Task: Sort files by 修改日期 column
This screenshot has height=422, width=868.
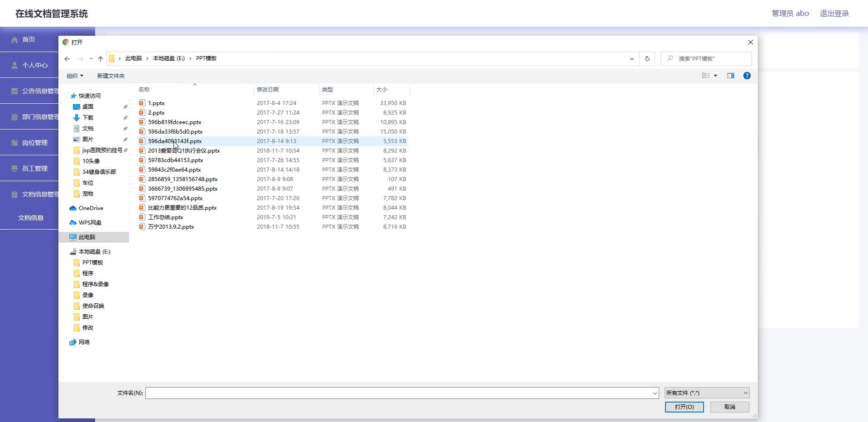Action: 268,90
